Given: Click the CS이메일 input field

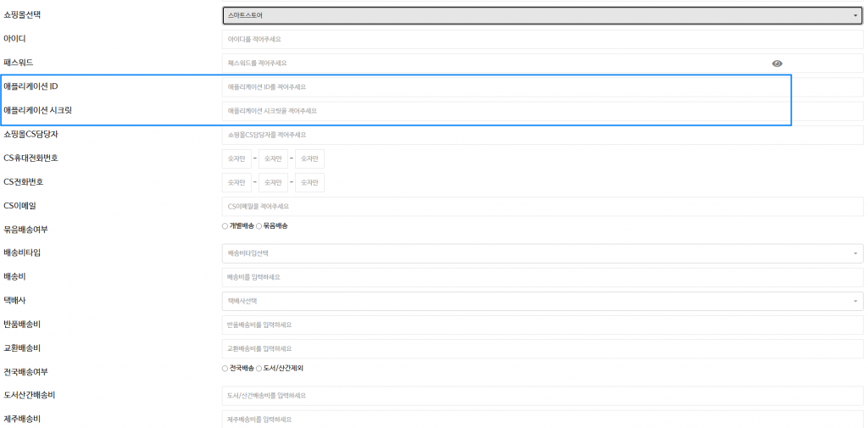Looking at the screenshot, I should tap(542, 206).
